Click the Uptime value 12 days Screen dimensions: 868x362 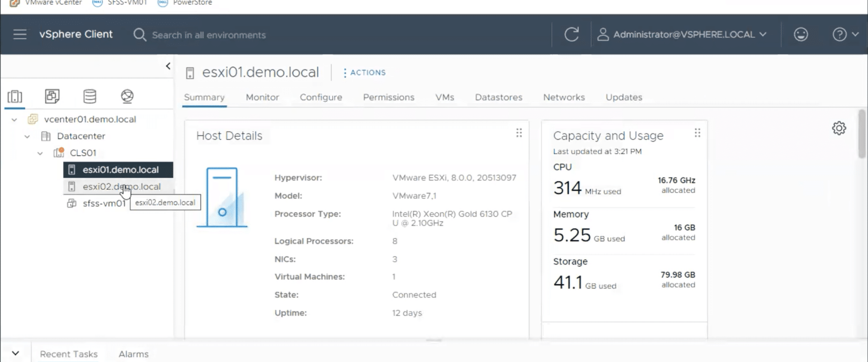point(407,313)
